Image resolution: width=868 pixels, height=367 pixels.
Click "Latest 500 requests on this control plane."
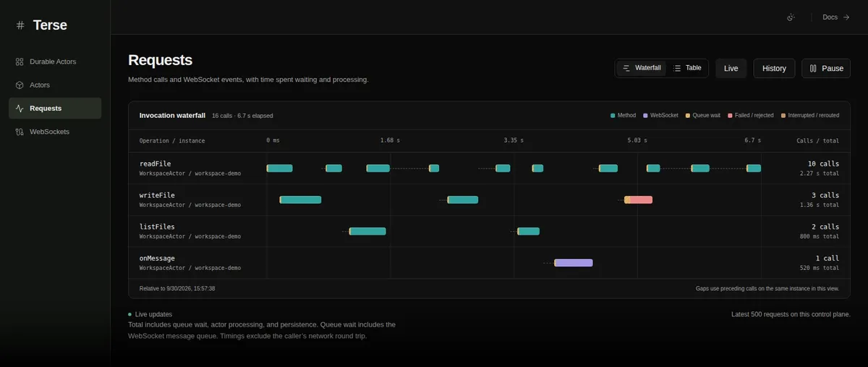coord(791,314)
